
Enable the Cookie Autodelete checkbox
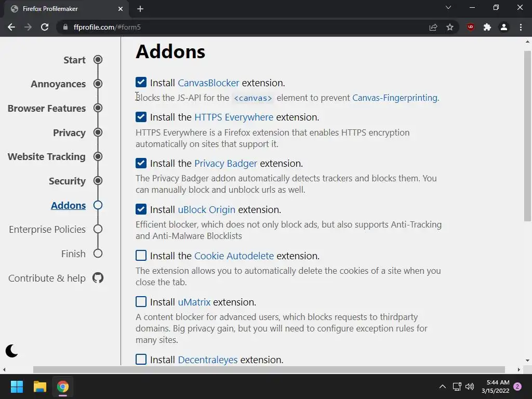click(141, 256)
